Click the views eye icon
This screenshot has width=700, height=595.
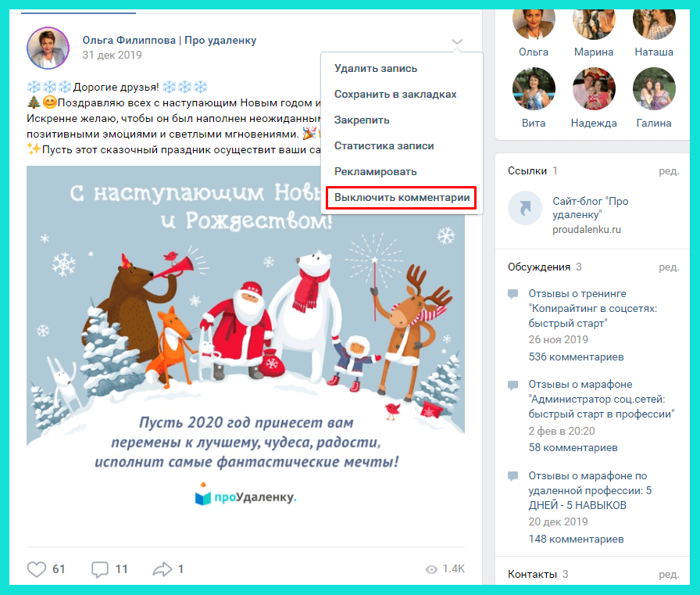click(x=431, y=569)
